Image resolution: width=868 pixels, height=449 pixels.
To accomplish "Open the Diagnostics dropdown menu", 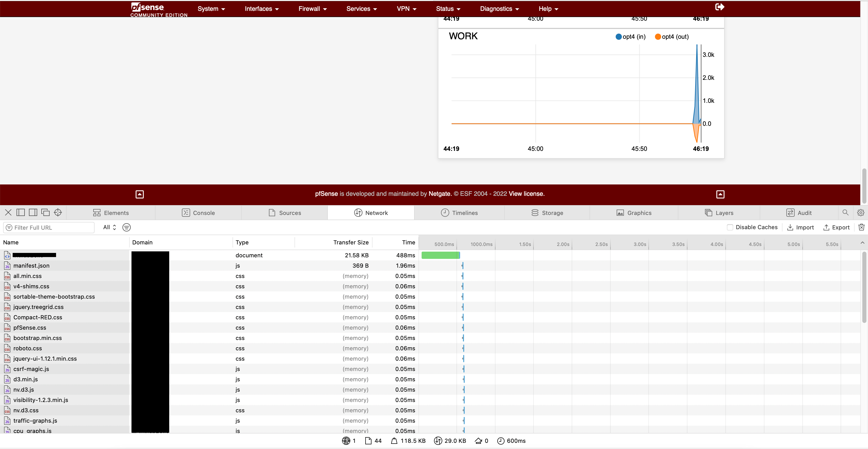I will pos(499,9).
